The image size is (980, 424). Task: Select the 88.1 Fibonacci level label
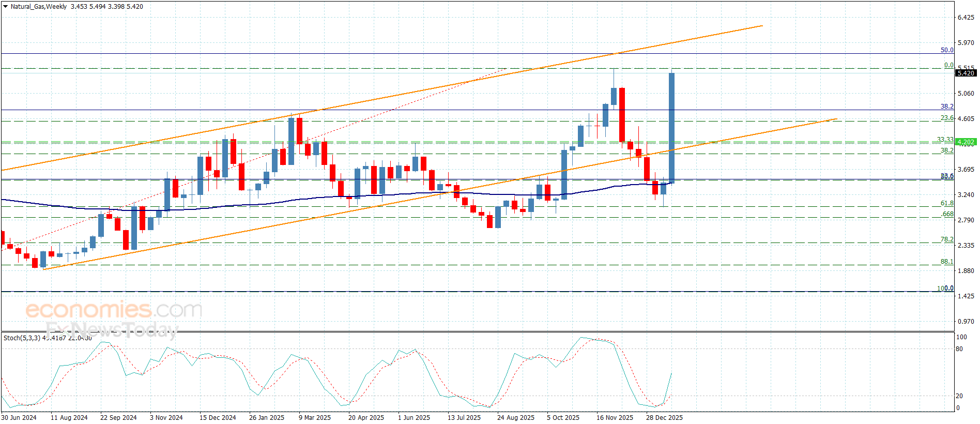pyautogui.click(x=947, y=262)
